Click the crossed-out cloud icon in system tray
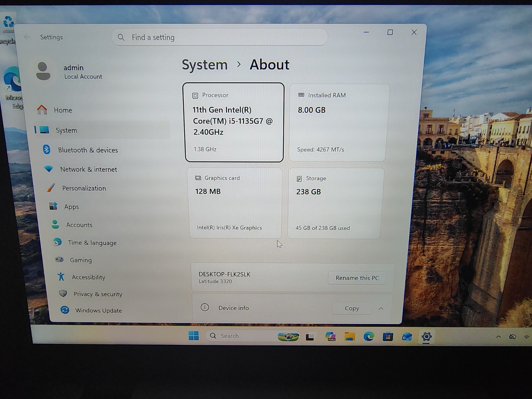532x399 pixels. click(x=513, y=337)
